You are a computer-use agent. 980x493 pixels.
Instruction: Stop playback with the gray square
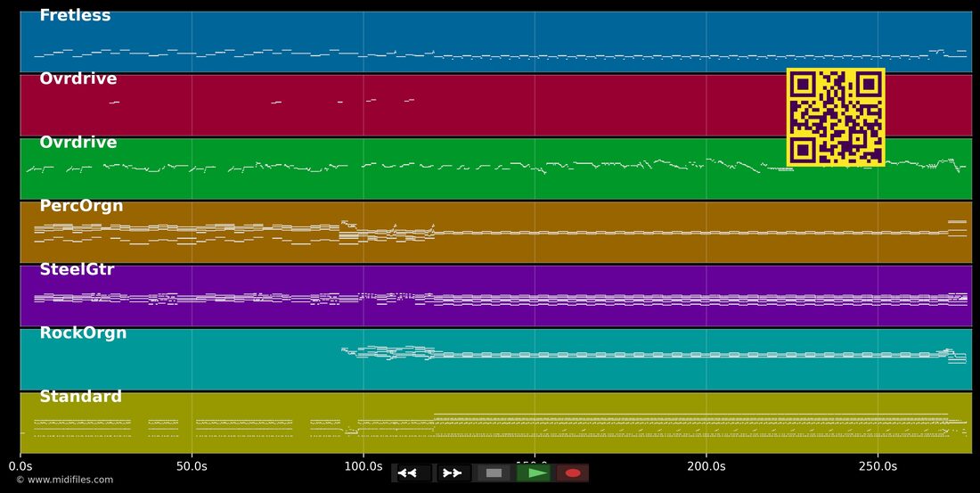click(494, 473)
